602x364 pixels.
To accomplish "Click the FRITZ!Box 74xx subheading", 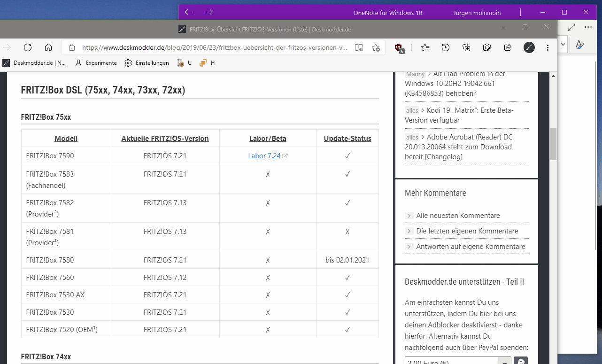I will pos(46,357).
